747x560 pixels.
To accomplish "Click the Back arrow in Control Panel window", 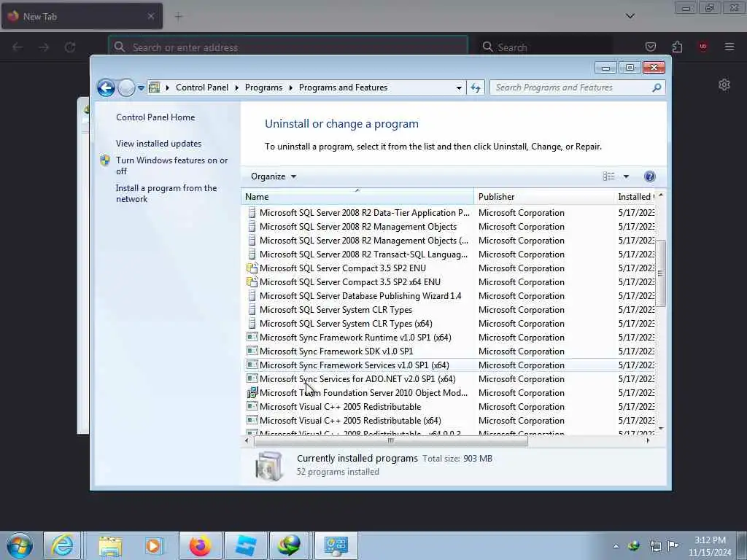I will 106,87.
